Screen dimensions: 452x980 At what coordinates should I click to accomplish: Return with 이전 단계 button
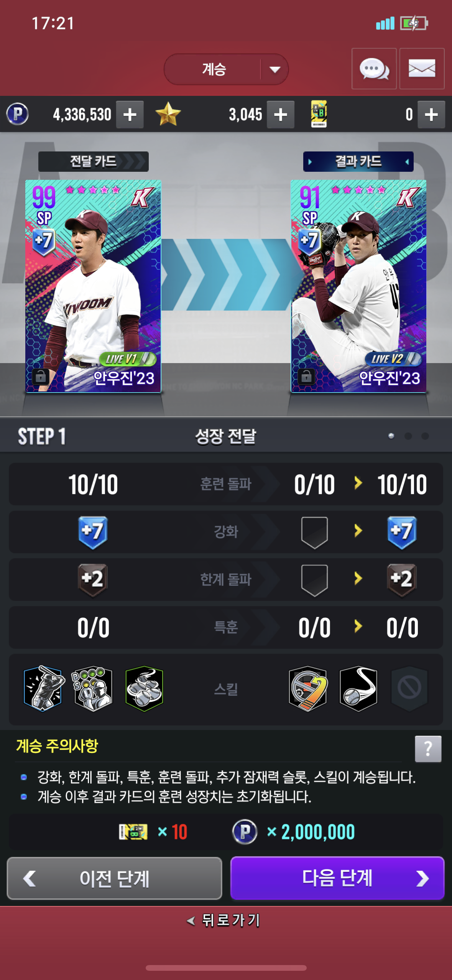[114, 878]
